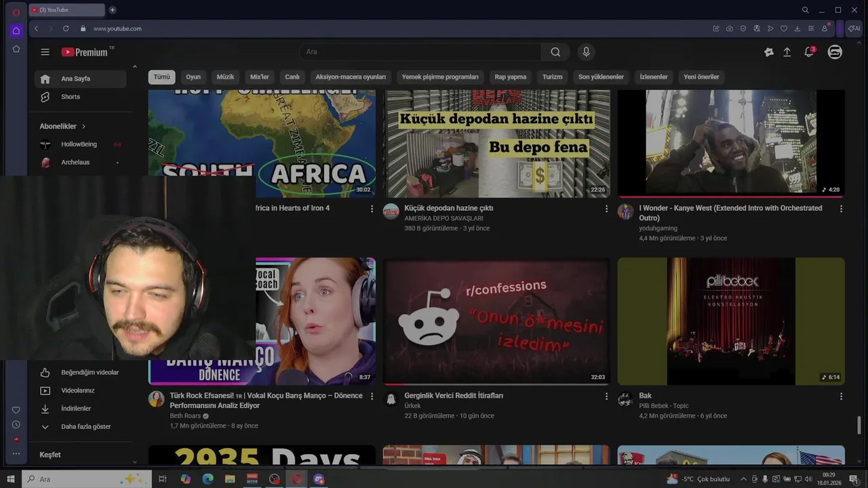The height and width of the screenshot is (488, 868).
Task: Open Opera sidebar history clock
Action: pos(16,424)
